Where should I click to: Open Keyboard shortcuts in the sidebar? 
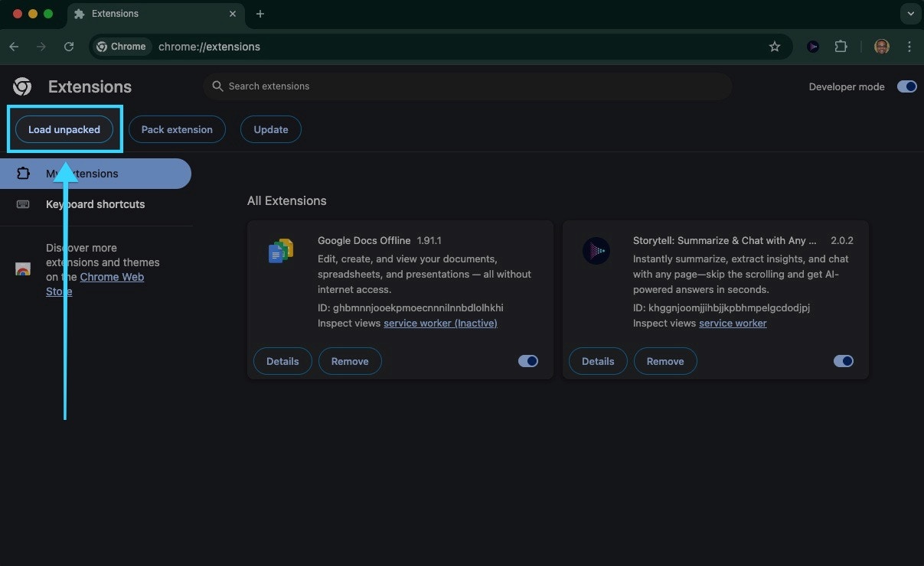[96, 204]
